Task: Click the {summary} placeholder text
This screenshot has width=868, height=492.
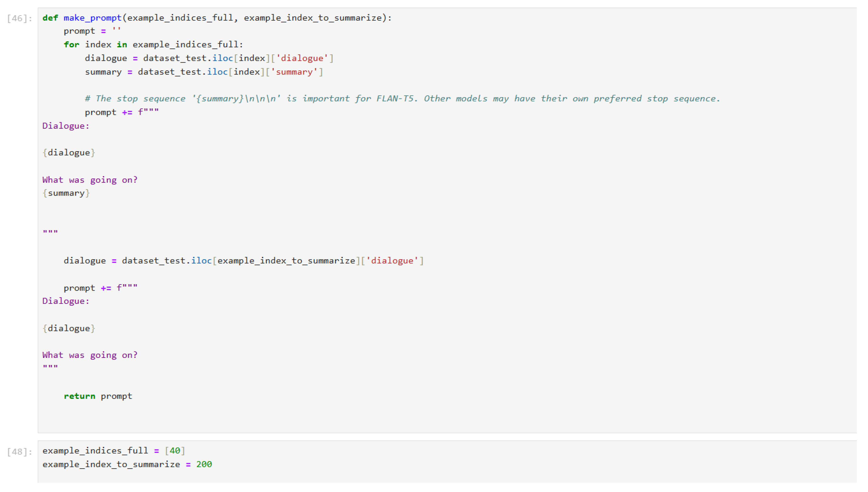Action: click(66, 193)
